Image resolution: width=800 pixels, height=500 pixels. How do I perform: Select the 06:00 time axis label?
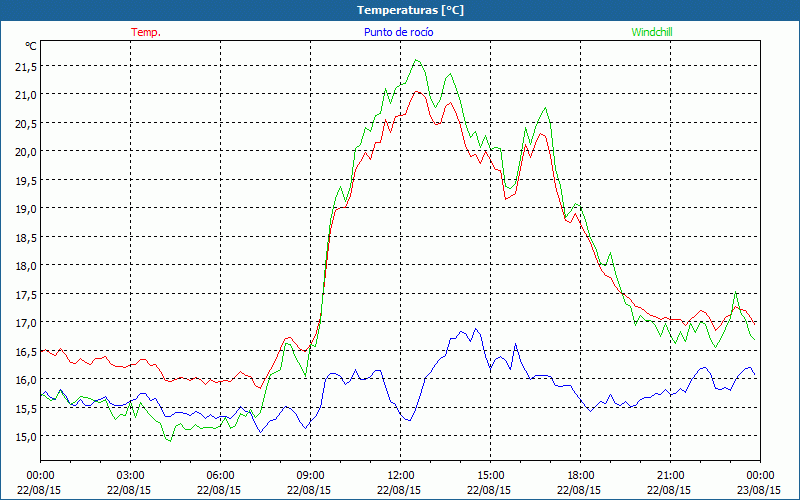[221, 475]
